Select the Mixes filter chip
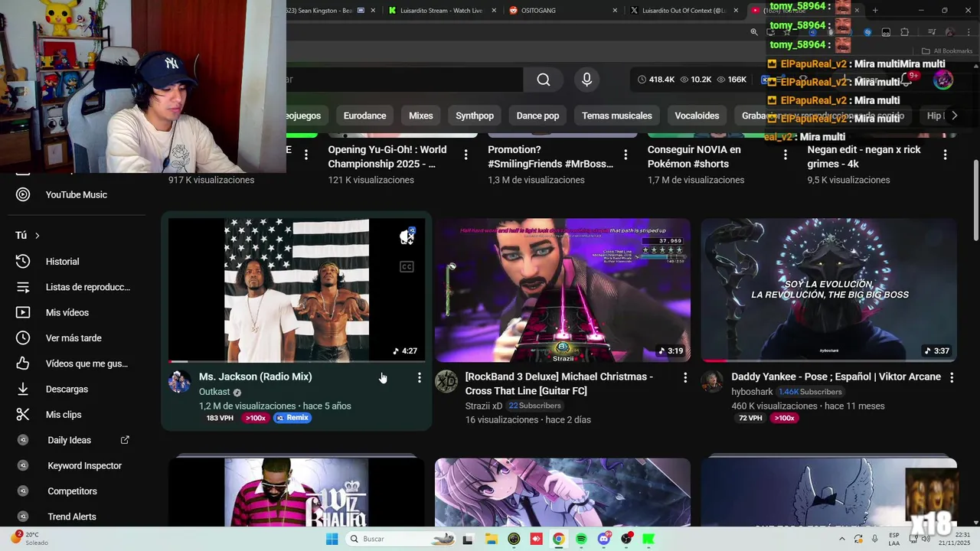 pyautogui.click(x=420, y=116)
